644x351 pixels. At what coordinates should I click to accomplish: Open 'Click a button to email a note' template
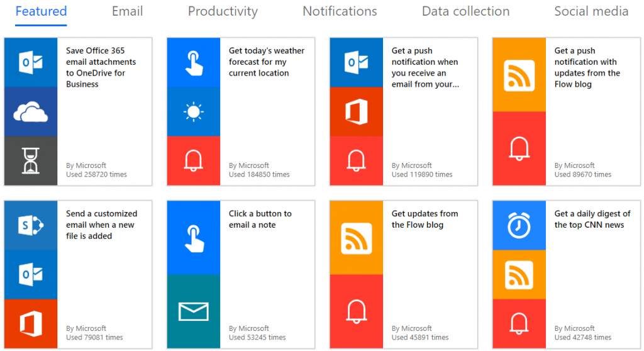pos(260,219)
